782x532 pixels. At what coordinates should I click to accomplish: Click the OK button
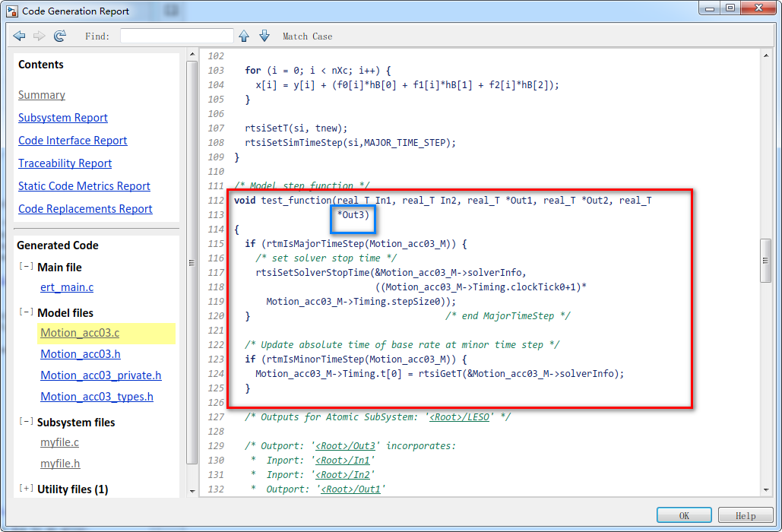(x=683, y=515)
